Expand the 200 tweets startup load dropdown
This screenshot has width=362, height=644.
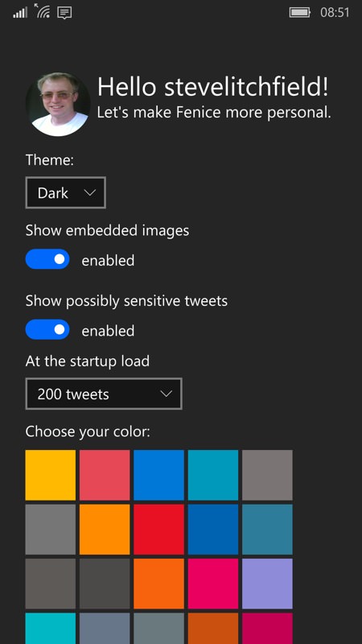click(x=104, y=394)
